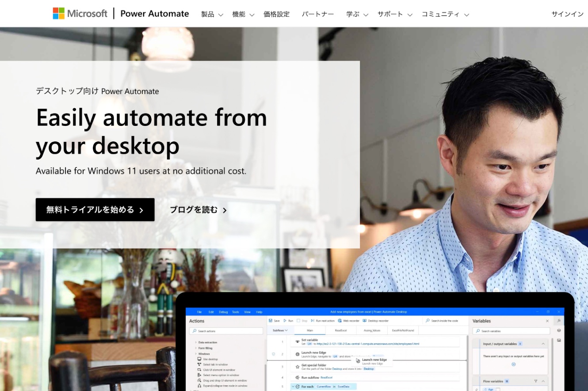This screenshot has width=588, height=391.
Task: Open the パートナー page
Action: tap(318, 14)
